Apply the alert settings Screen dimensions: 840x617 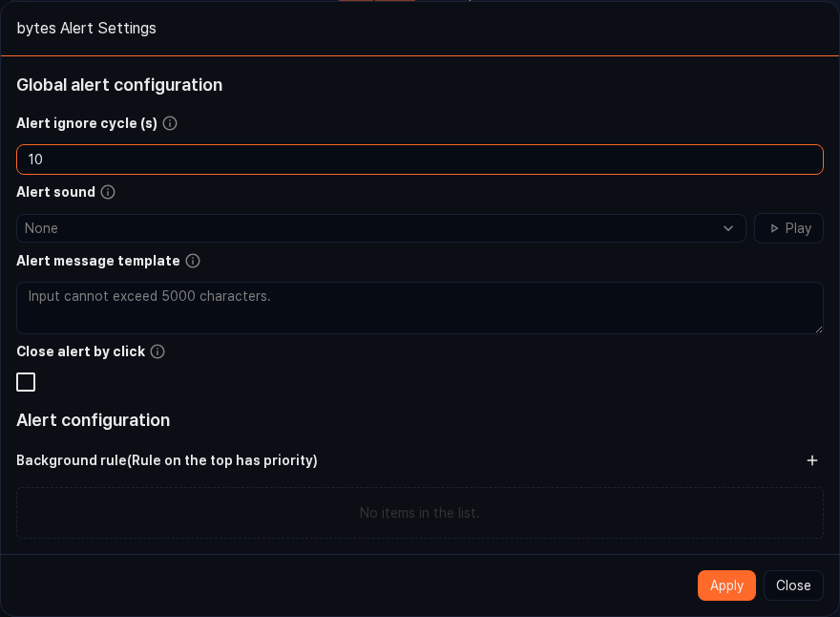pos(726,585)
